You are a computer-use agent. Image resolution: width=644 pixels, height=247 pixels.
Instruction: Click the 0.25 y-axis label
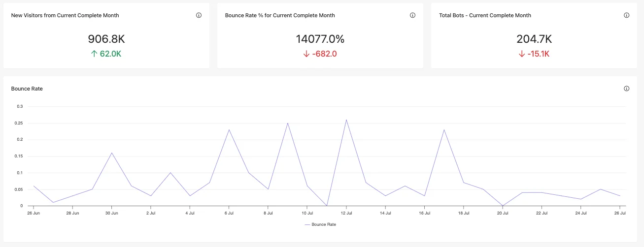pos(19,123)
